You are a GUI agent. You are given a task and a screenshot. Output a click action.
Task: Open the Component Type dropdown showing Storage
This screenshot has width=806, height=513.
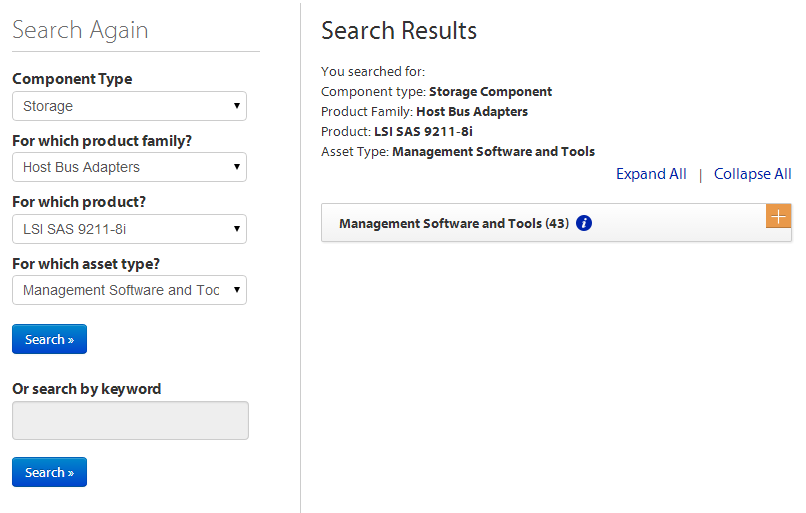pos(130,106)
